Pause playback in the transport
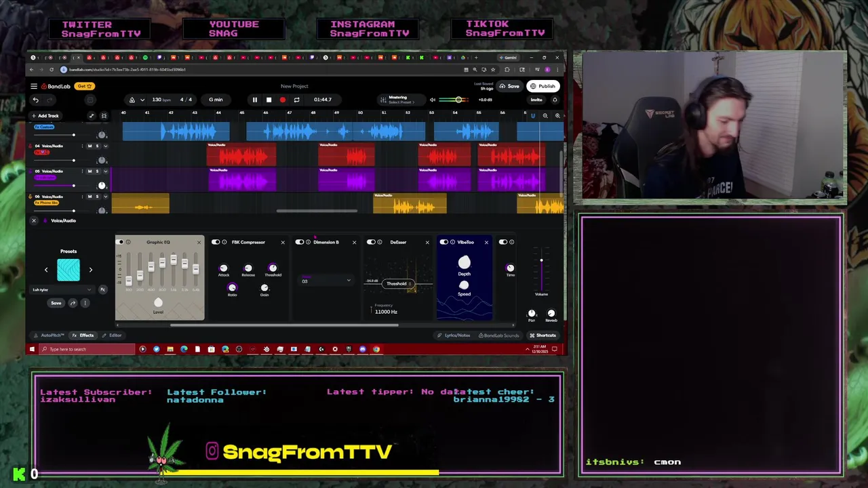The height and width of the screenshot is (488, 868). coord(255,100)
